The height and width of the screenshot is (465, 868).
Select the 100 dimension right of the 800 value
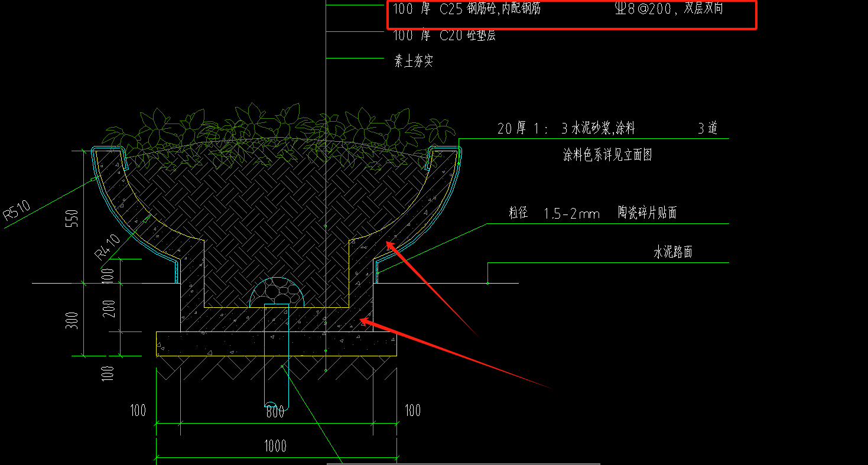click(x=412, y=411)
